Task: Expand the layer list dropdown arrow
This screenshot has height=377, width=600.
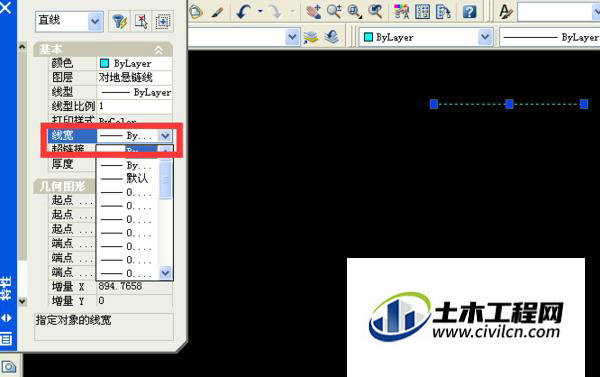Action: point(292,37)
